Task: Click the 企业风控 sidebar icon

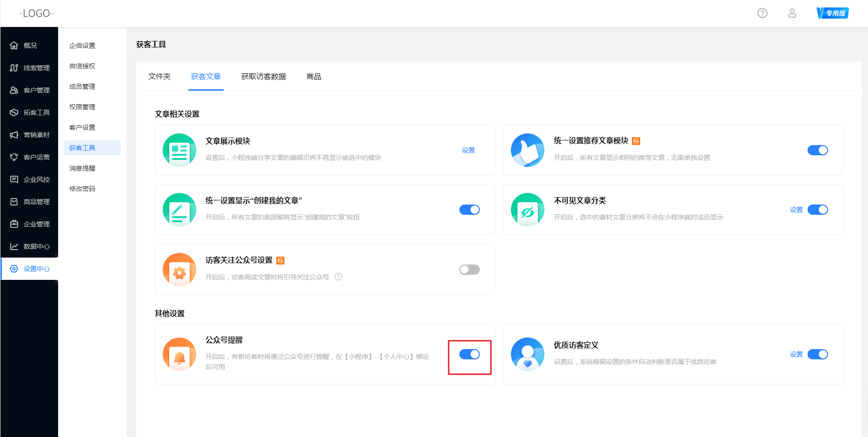Action: point(14,179)
